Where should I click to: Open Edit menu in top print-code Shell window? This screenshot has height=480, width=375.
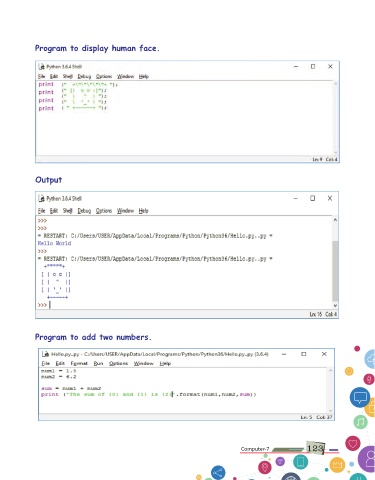point(54,76)
